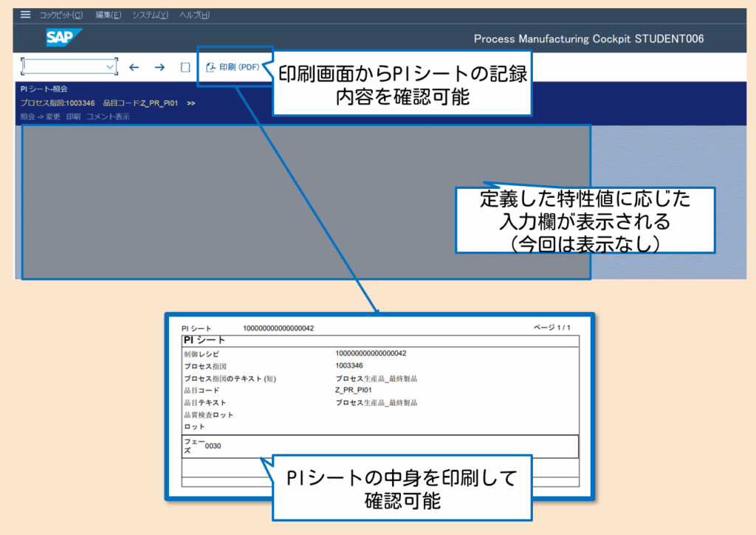Select the プロセス指図:1003346 text
Image resolution: width=756 pixels, height=535 pixels.
(x=58, y=103)
